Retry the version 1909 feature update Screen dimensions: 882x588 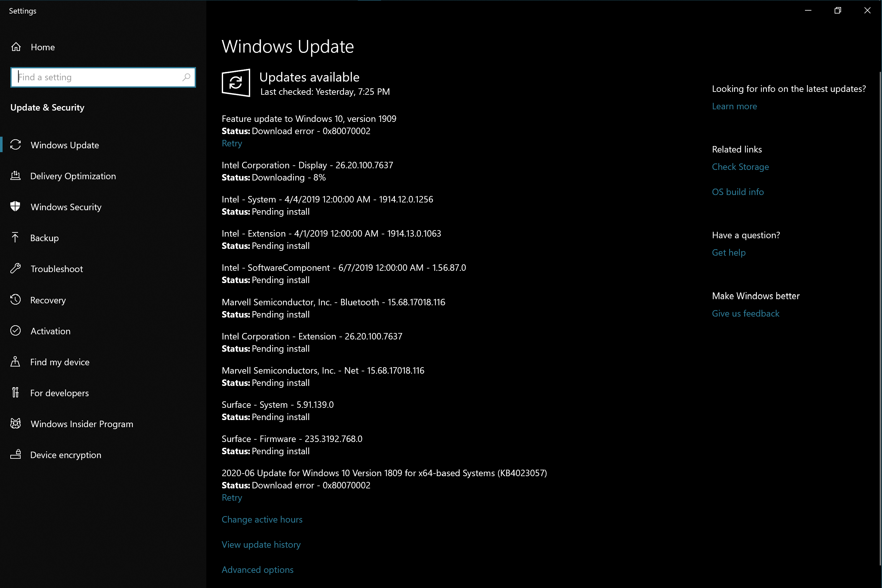tap(232, 143)
